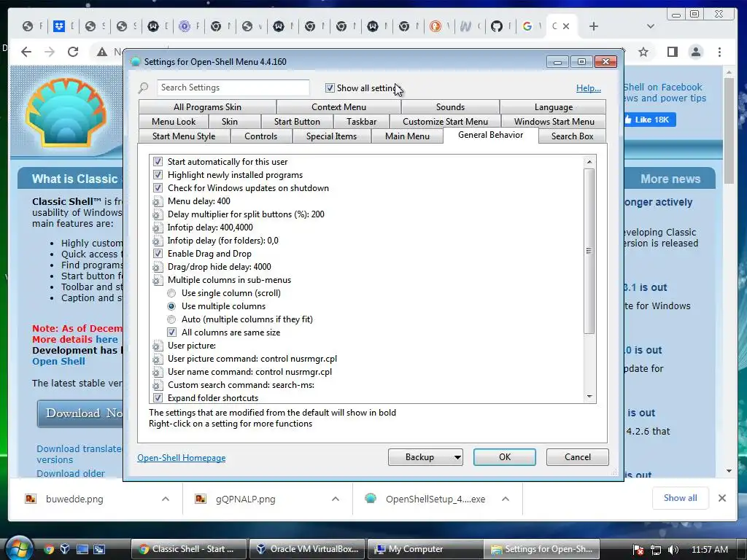Click the Infotip delay 400,4000 gear icon

click(158, 227)
